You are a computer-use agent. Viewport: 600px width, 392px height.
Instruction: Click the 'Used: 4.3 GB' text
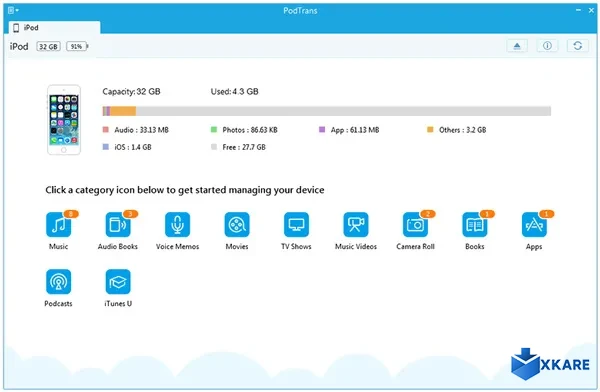pyautogui.click(x=234, y=91)
